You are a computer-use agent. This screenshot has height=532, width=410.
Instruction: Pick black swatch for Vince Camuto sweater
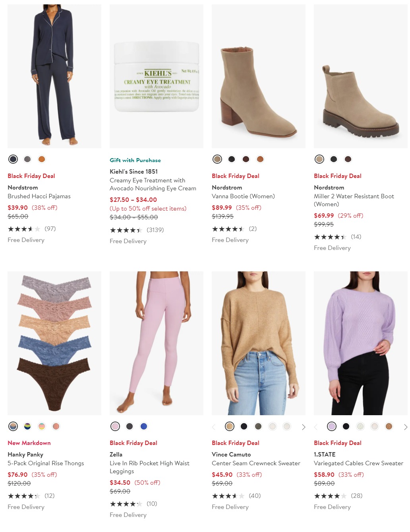click(244, 426)
